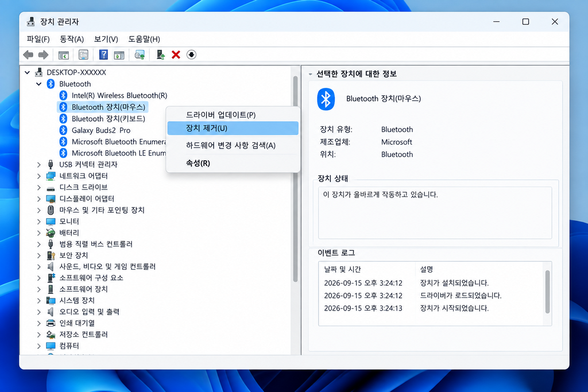The image size is (588, 392).
Task: Expand the 시스템 장치 node
Action: (38, 301)
